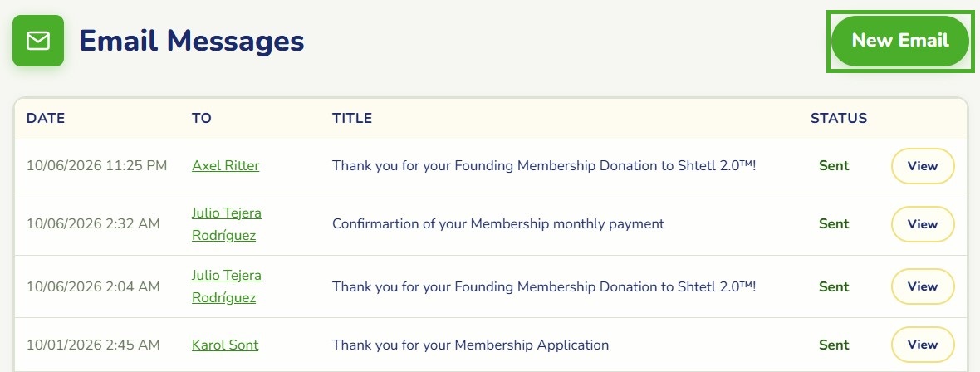Click the DATE column header
The height and width of the screenshot is (372, 980).
point(46,118)
